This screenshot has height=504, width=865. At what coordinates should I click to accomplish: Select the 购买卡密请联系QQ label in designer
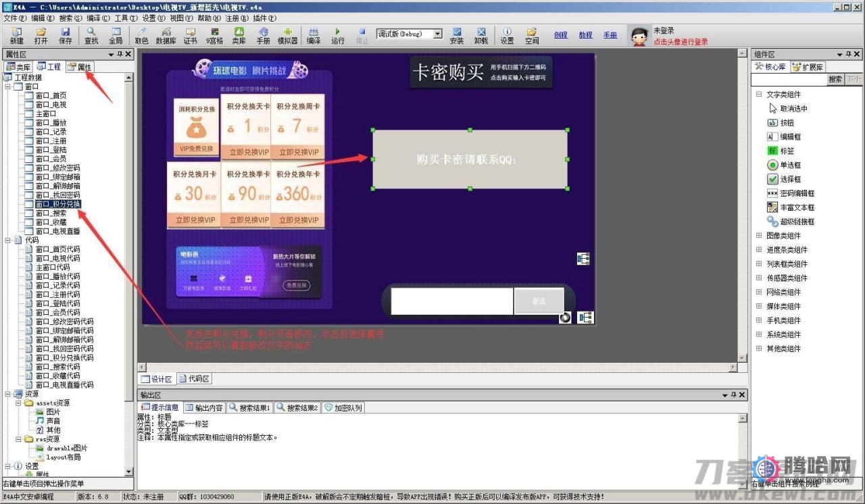470,159
